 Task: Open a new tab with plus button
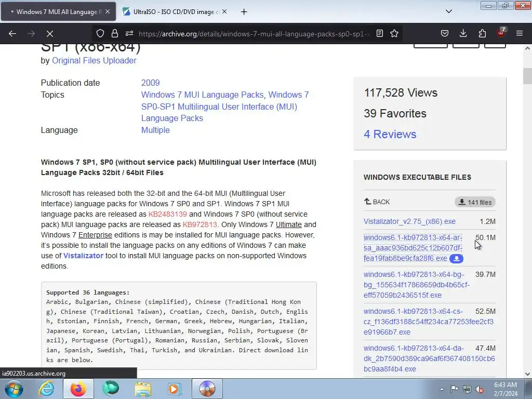click(244, 12)
